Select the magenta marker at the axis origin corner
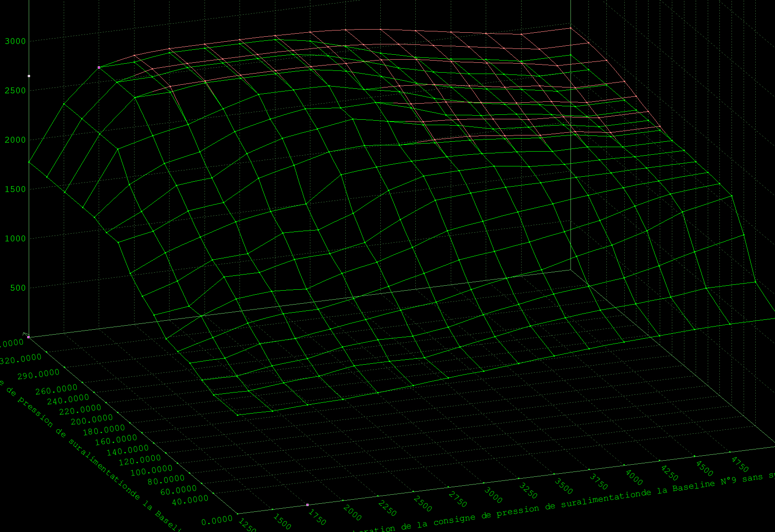Viewport: 775px width, 532px height. [28, 337]
